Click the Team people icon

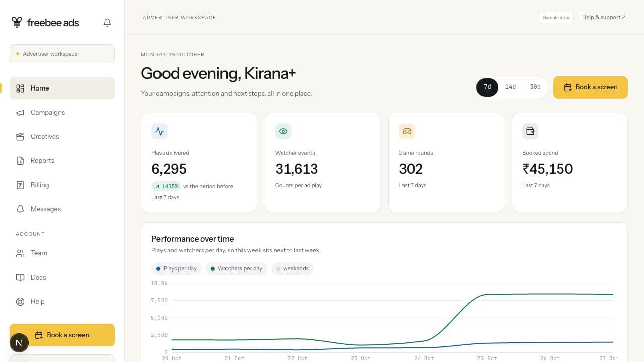(20, 253)
